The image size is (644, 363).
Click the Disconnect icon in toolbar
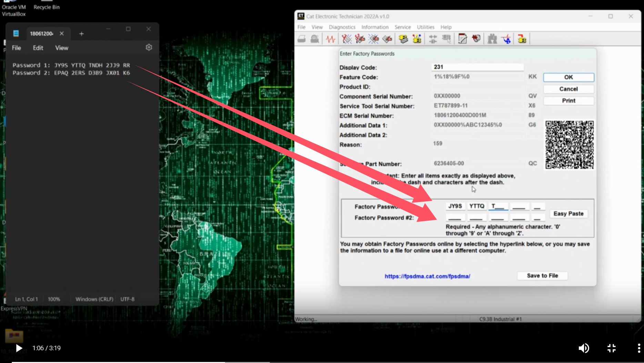click(446, 39)
